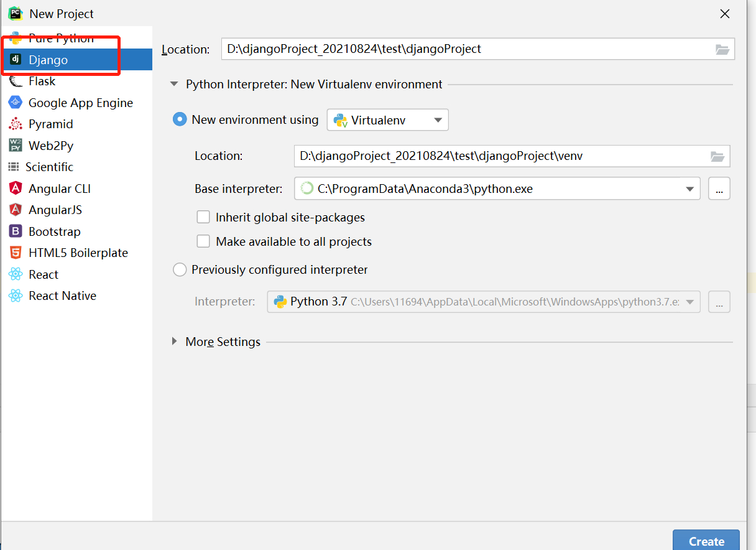Click the Anaconda loading icon in Base interpreter

(307, 189)
